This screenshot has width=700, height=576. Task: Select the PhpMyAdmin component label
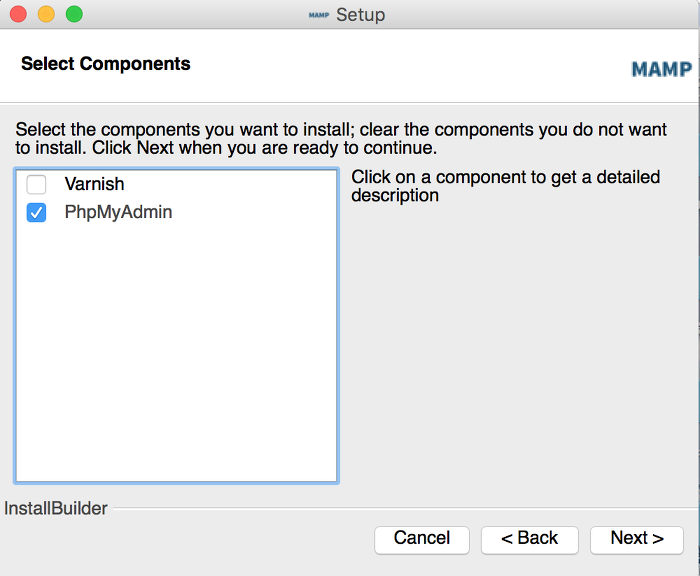(x=118, y=212)
